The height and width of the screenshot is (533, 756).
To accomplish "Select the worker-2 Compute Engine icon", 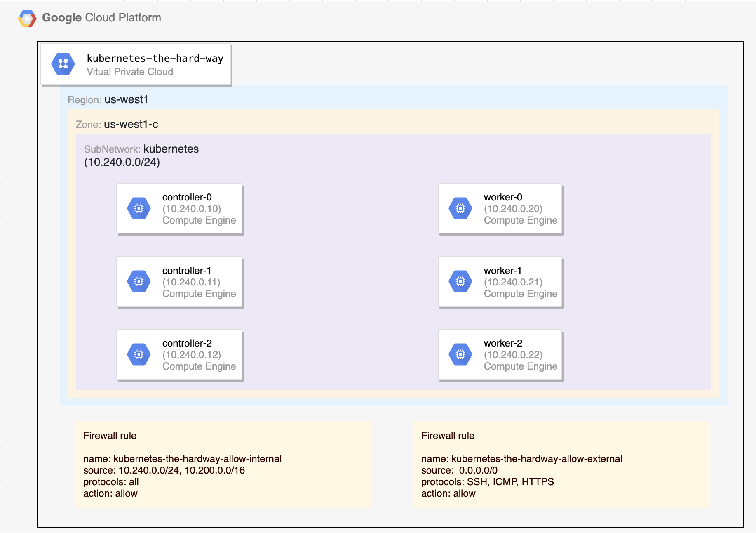I will [x=460, y=354].
